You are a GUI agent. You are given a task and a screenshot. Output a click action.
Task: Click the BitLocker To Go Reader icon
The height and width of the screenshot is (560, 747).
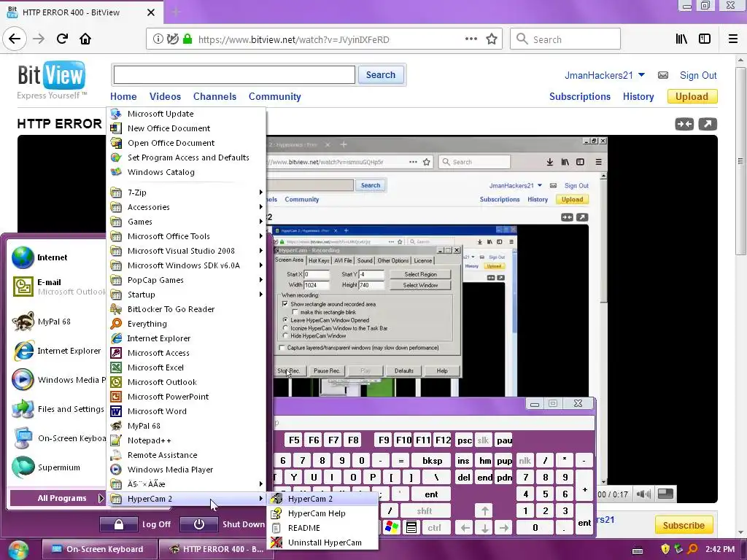click(x=116, y=309)
